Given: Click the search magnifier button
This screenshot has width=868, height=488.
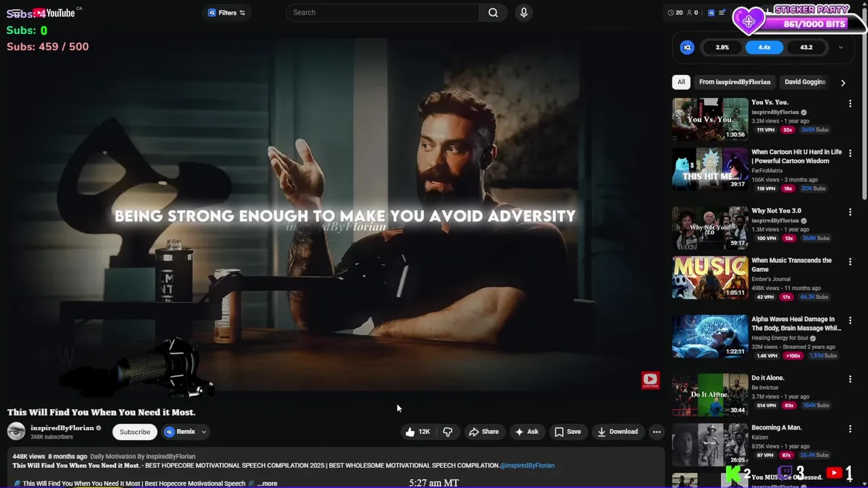Looking at the screenshot, I should [493, 12].
